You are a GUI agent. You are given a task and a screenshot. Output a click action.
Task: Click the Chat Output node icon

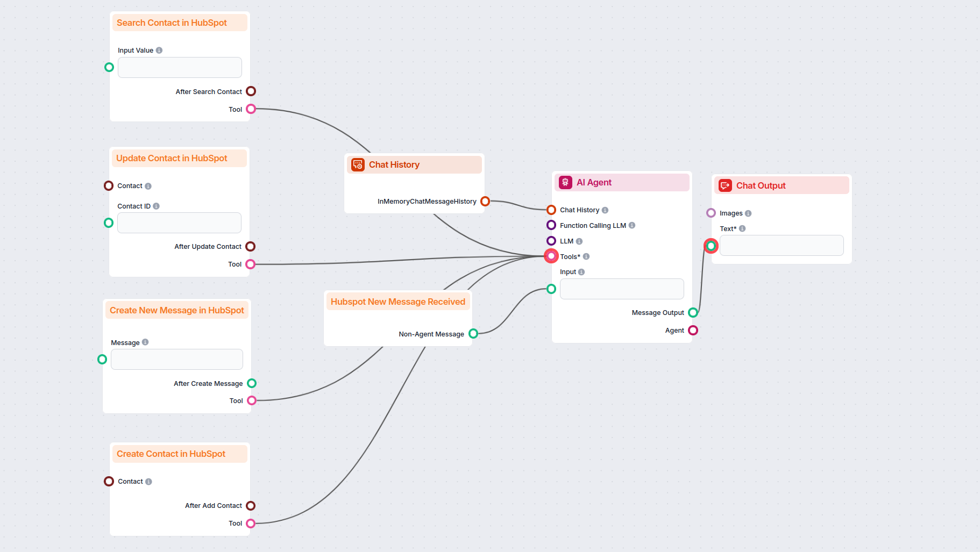tap(725, 185)
